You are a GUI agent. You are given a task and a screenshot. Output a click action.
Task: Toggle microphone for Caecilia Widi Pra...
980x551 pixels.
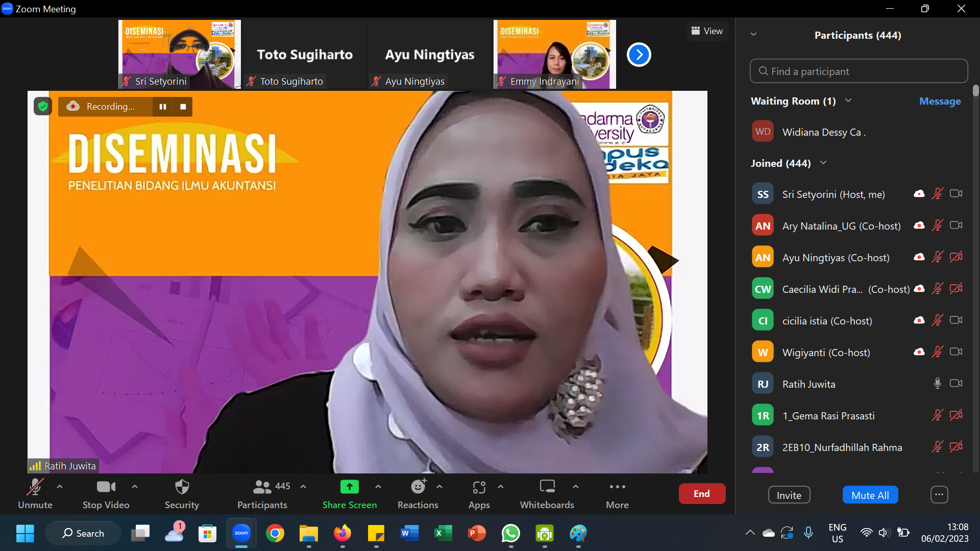pyautogui.click(x=937, y=289)
